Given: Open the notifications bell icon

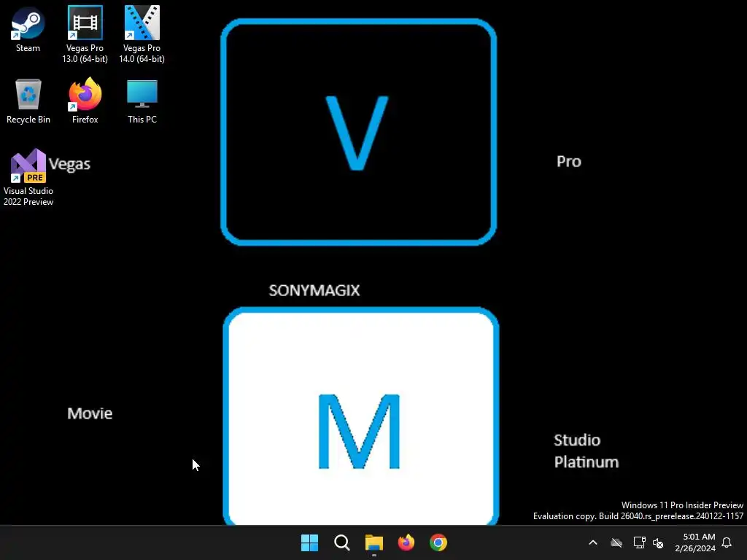Looking at the screenshot, I should pyautogui.click(x=727, y=542).
